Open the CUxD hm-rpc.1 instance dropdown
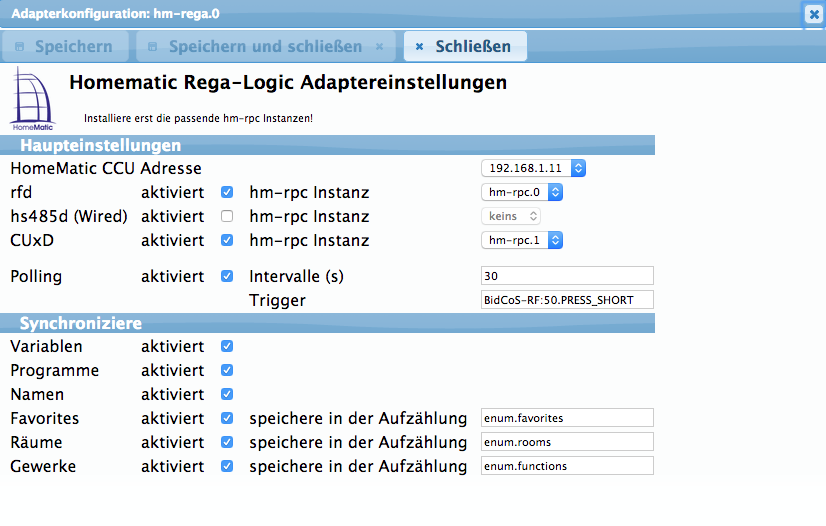The image size is (826, 526). 522,240
